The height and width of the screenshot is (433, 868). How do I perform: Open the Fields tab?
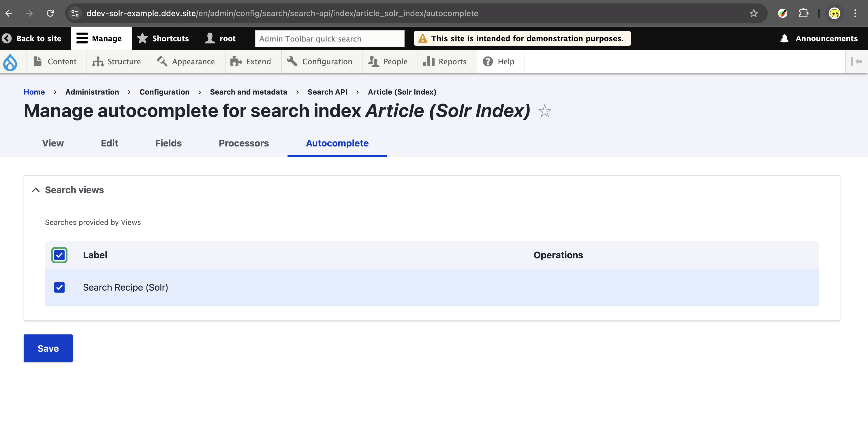168,143
